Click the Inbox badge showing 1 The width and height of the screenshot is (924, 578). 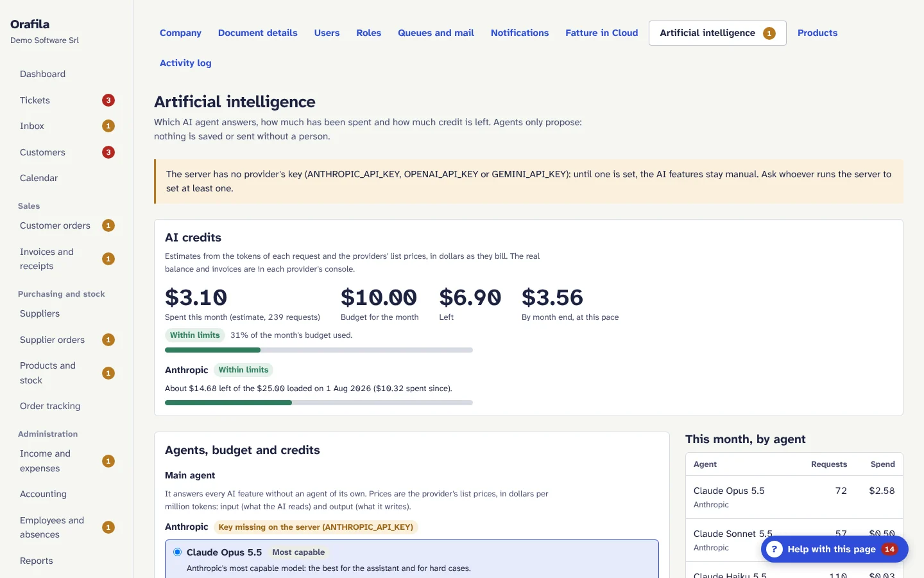tap(108, 126)
